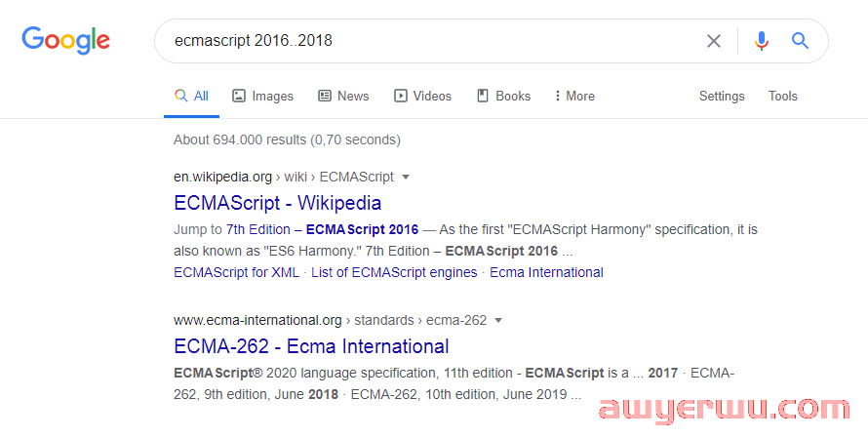
Task: Select the All results tab
Action: tap(191, 96)
